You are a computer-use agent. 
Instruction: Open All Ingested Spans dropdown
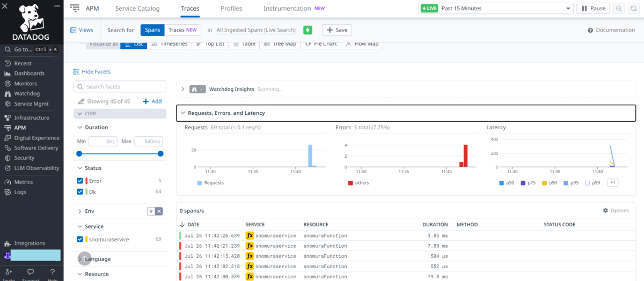[x=256, y=30]
